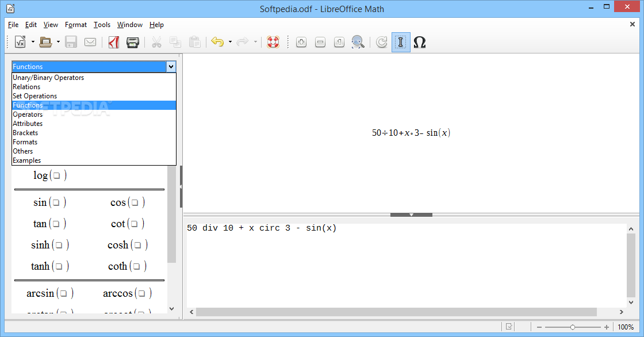This screenshot has height=337, width=644.
Task: Insert the tan function element
Action: click(49, 224)
